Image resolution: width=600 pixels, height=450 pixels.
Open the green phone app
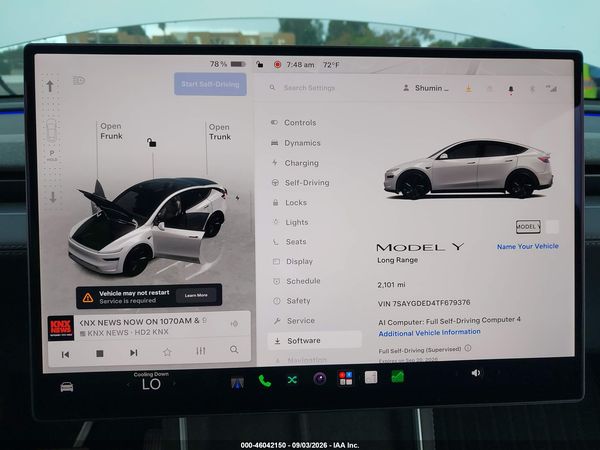(x=265, y=381)
